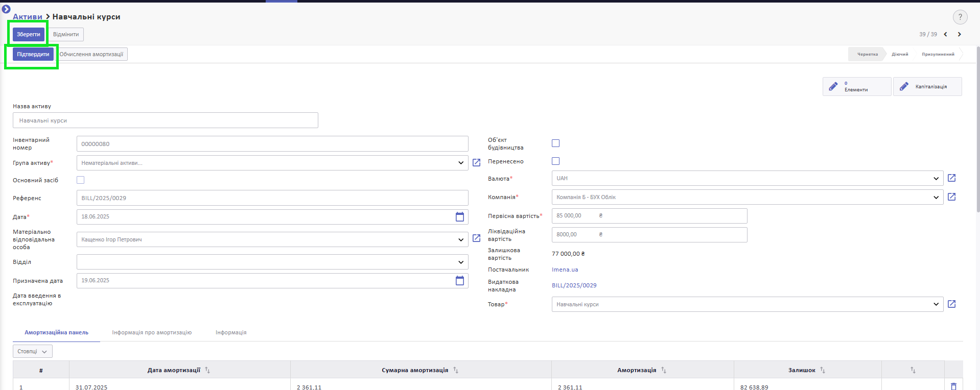Open the help question mark icon
Viewport: 980px width, 390px height.
(x=960, y=17)
